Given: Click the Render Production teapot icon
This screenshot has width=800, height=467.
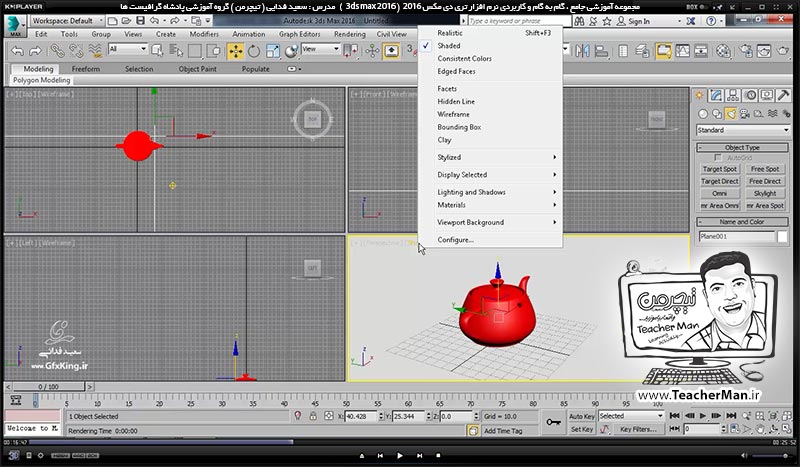Looking at the screenshot, I should [x=783, y=51].
